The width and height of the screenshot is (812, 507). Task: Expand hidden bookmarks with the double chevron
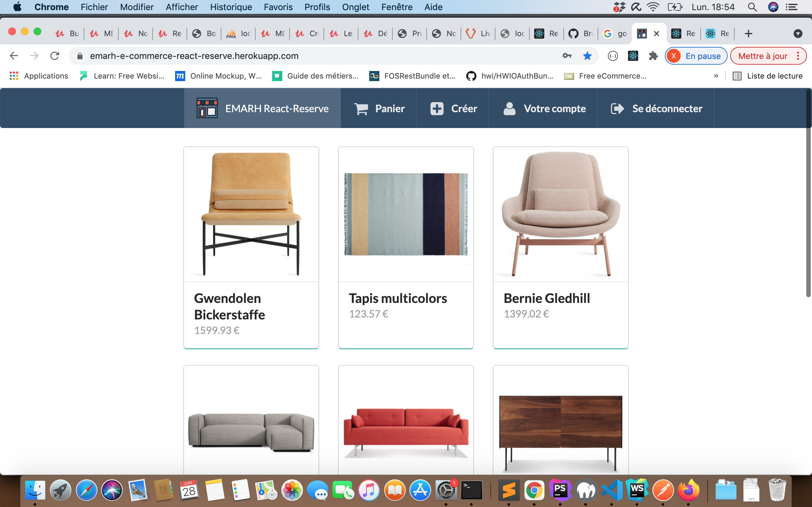click(x=717, y=76)
